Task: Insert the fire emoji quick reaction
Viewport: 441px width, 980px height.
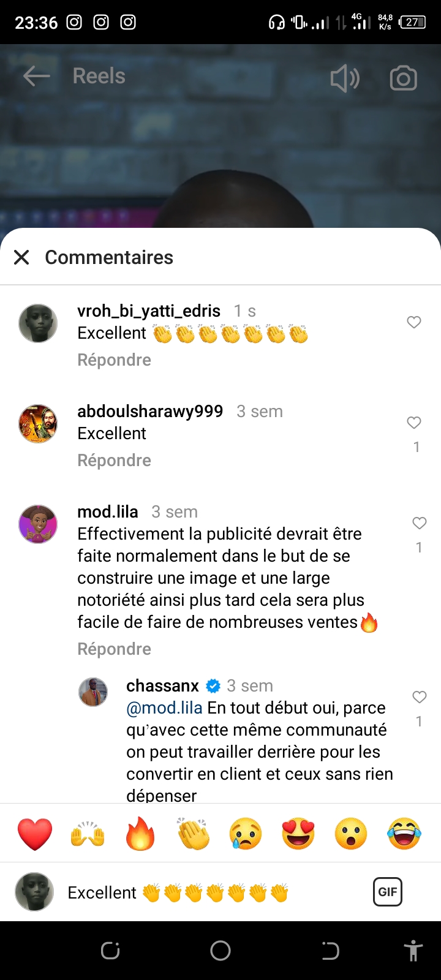Action: click(x=140, y=834)
